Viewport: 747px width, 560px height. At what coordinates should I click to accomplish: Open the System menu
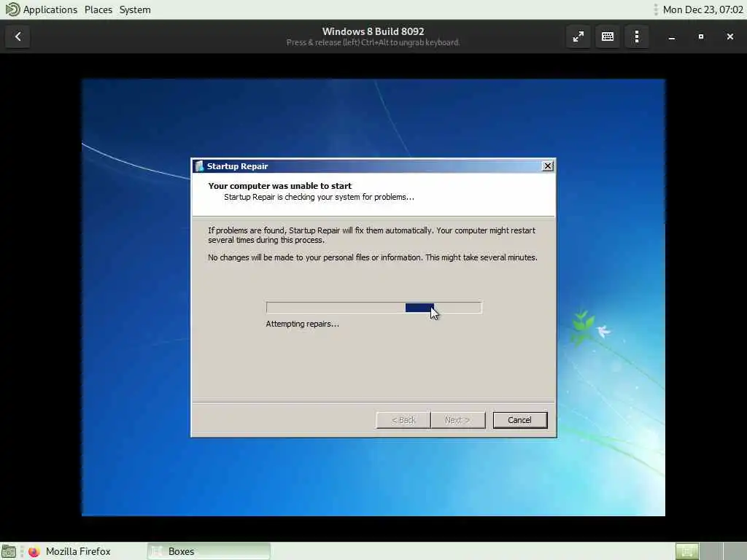pyautogui.click(x=135, y=9)
